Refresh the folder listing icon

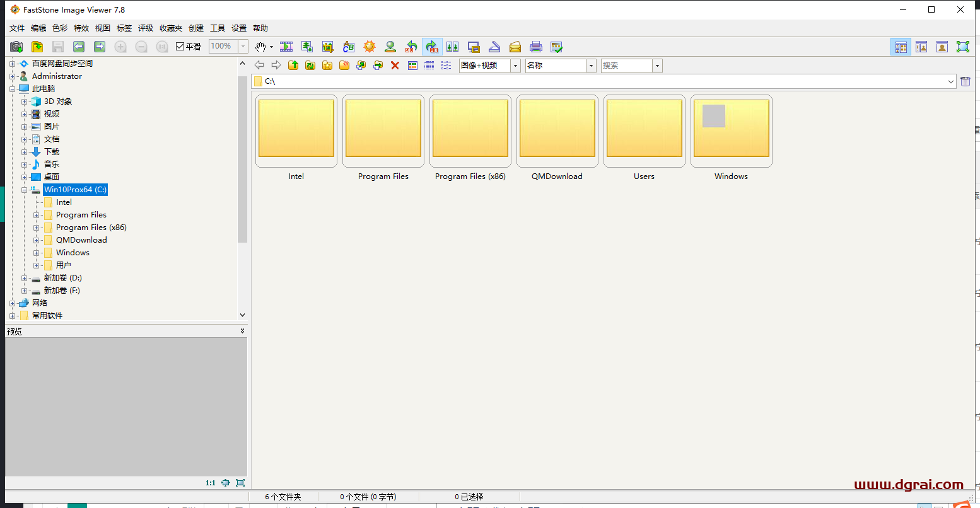pos(310,66)
